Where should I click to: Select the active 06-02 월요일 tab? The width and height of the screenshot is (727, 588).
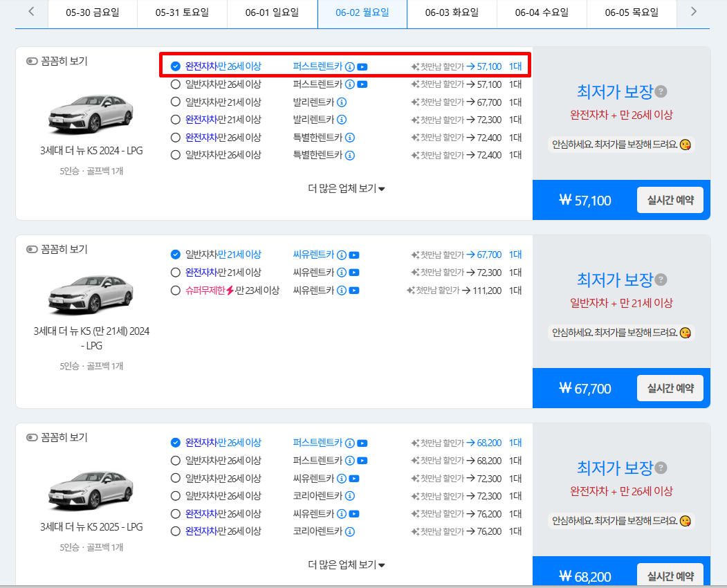coord(362,13)
